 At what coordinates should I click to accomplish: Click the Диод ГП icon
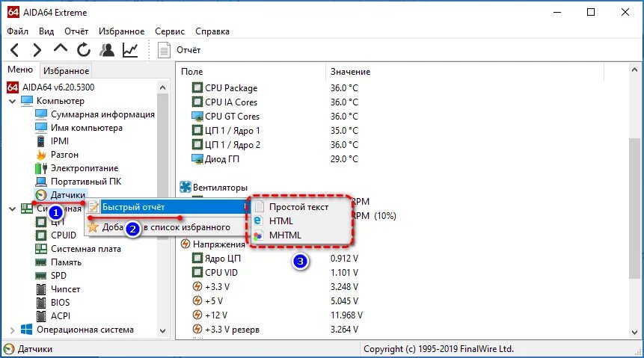coord(197,159)
